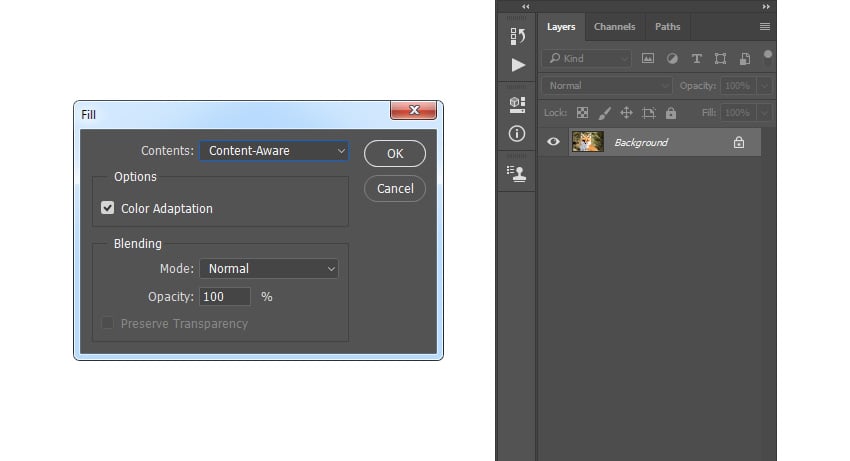Open the History panel icon
This screenshot has height=461, width=850.
[x=518, y=36]
